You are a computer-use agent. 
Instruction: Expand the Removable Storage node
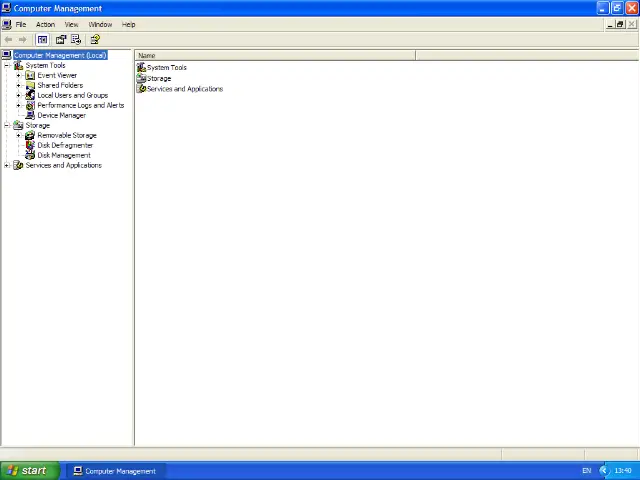[18, 136]
